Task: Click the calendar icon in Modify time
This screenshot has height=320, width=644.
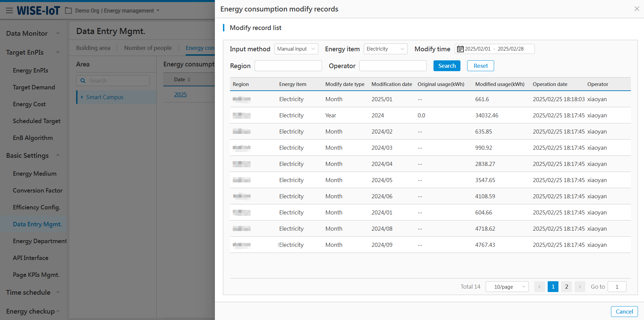Action: pos(460,49)
